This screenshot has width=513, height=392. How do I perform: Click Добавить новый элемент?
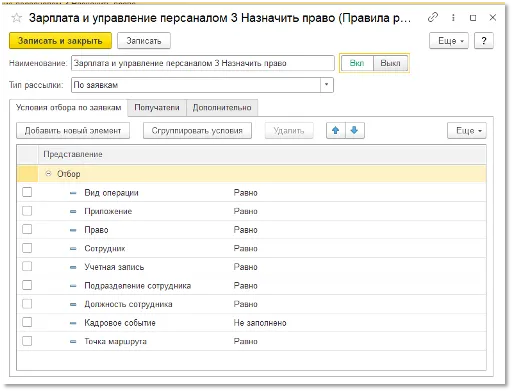[73, 131]
